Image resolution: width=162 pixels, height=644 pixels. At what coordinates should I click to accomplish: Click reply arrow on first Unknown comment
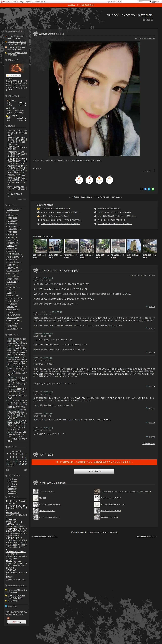pos(147,307)
